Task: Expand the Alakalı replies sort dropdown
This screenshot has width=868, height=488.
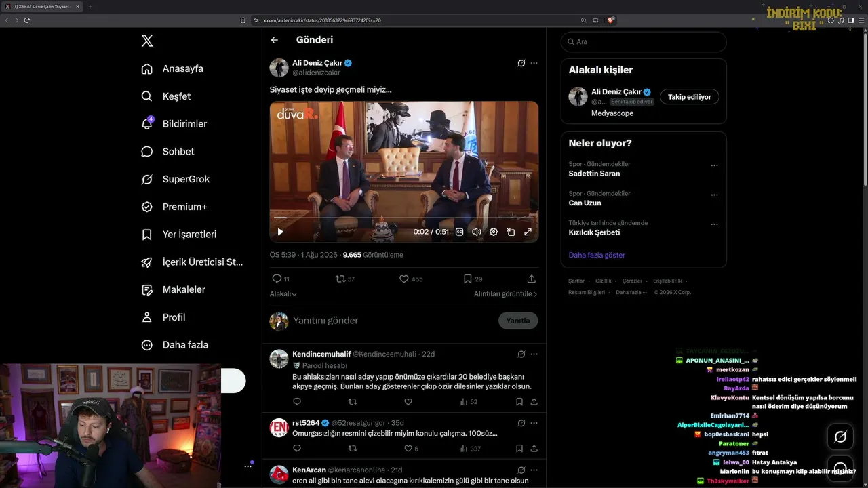Action: pyautogui.click(x=283, y=294)
